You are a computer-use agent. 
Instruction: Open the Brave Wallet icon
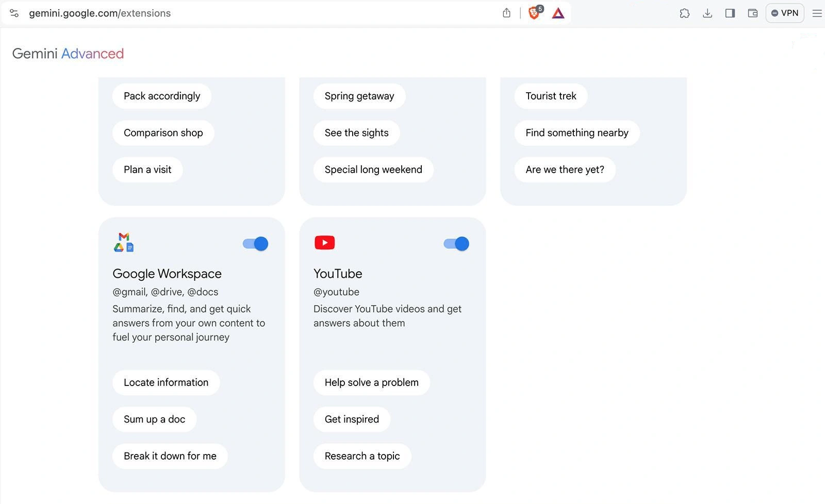753,13
